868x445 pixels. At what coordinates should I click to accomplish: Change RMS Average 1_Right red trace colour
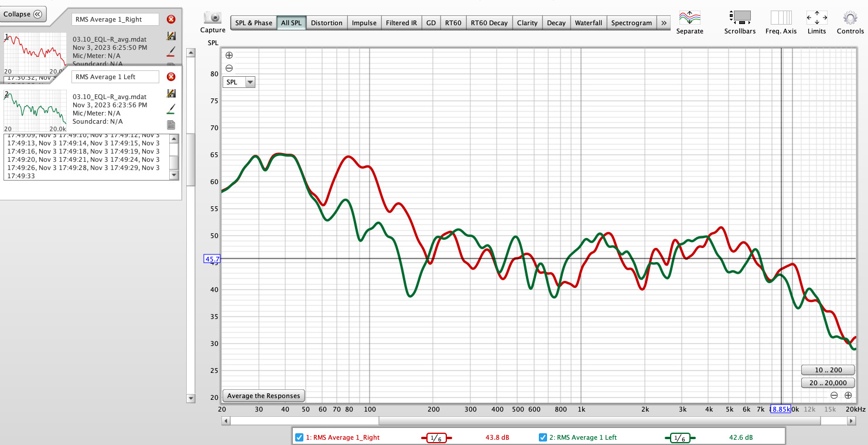(172, 52)
